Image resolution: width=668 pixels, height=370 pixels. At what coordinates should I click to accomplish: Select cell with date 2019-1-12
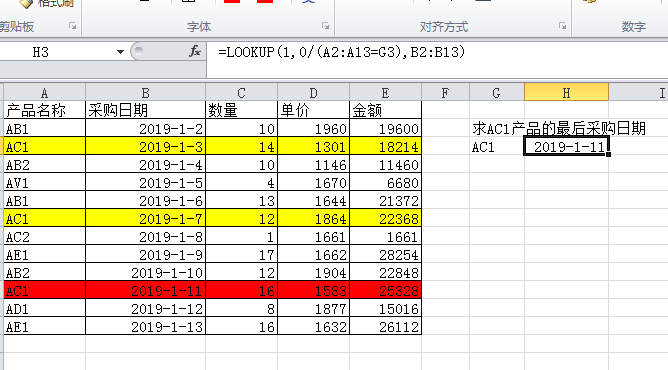(145, 308)
